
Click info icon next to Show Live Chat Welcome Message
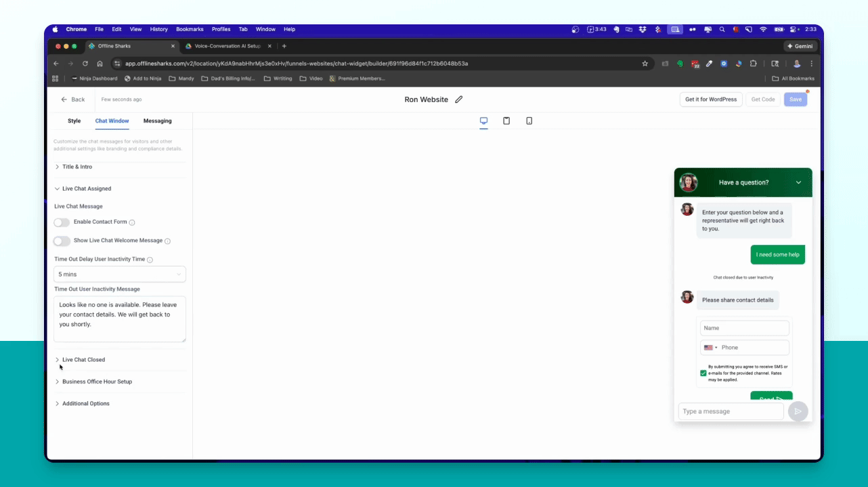(x=167, y=241)
